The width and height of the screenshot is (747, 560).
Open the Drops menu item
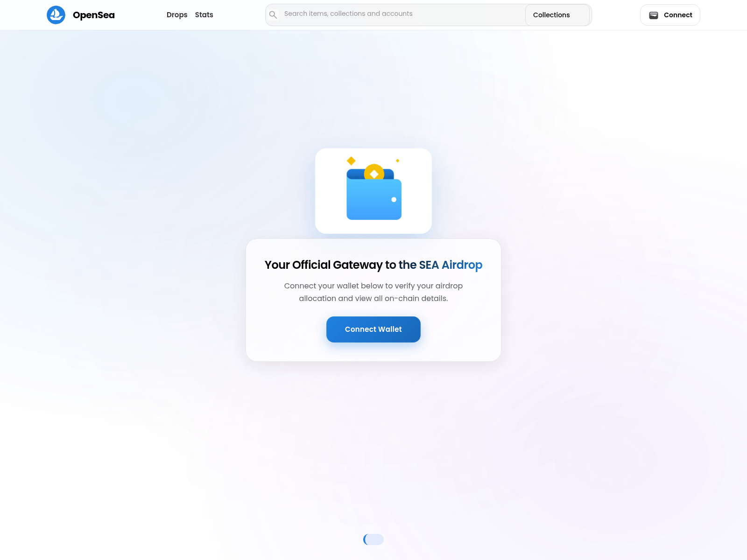[x=177, y=15]
